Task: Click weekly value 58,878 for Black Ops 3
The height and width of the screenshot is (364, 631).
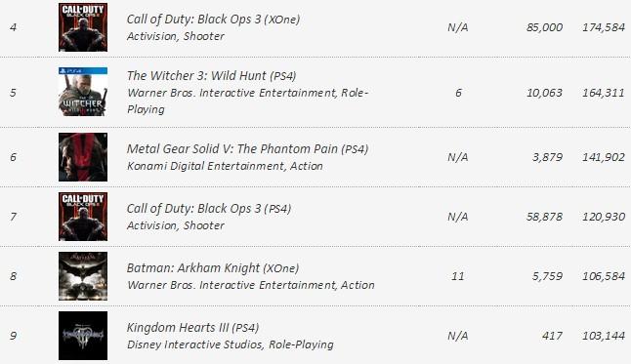Action: [x=544, y=217]
